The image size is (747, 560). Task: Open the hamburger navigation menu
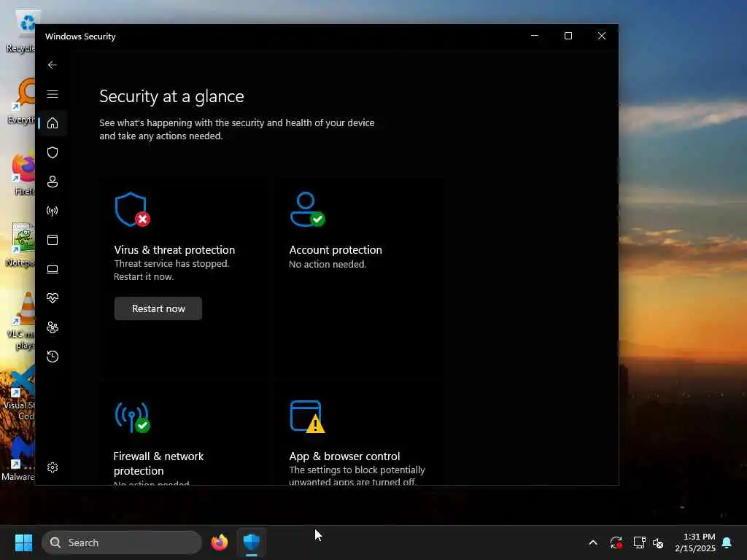tap(53, 94)
